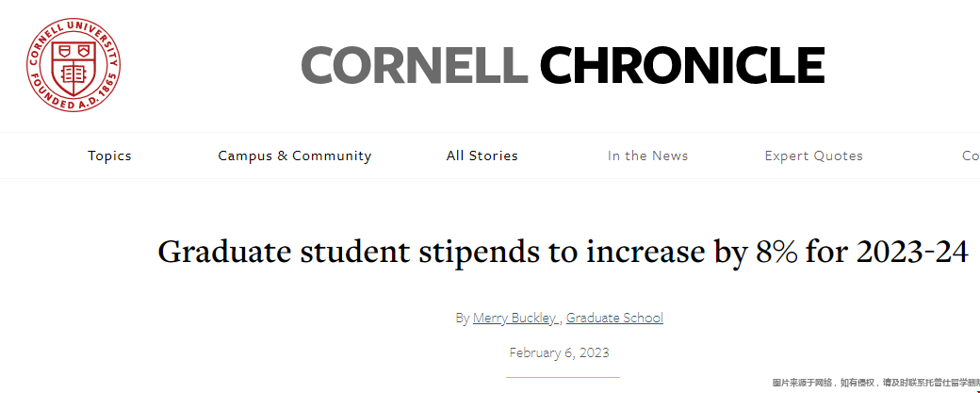The width and height of the screenshot is (980, 393).
Task: Click the Cornell University seal logo
Action: 73,65
